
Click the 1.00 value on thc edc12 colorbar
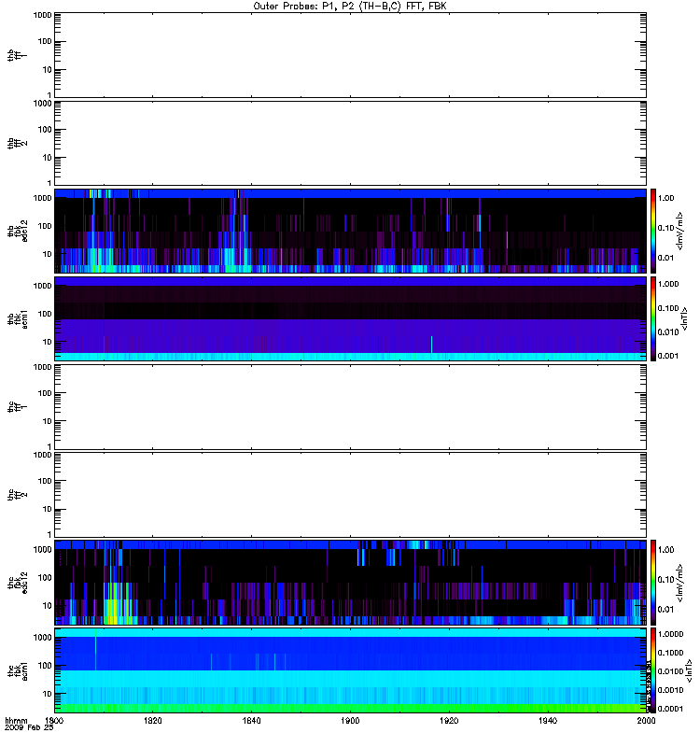coord(666,550)
